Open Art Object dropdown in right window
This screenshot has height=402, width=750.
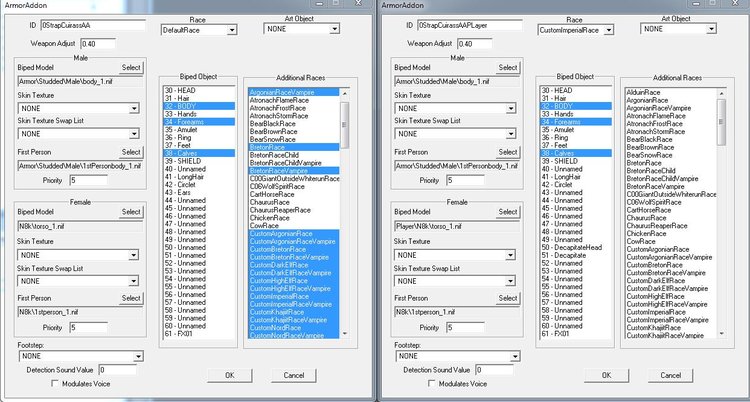click(x=678, y=29)
